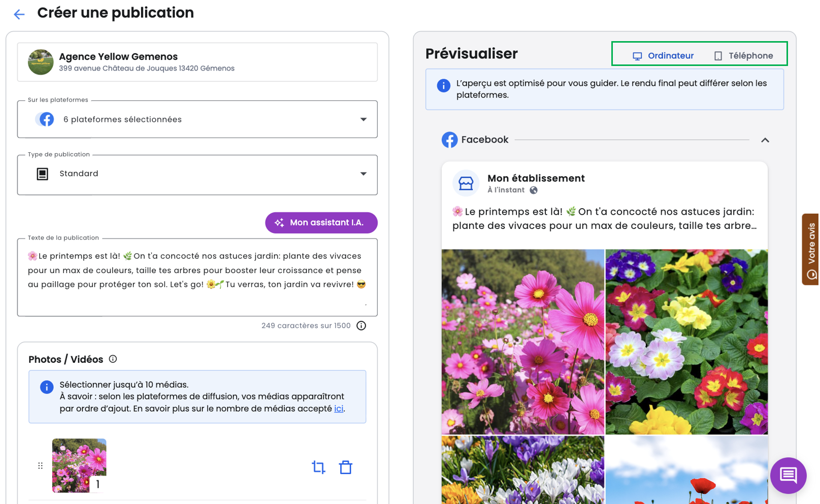Switch preview to Téléphone
This screenshot has height=504, width=820.
coord(743,56)
